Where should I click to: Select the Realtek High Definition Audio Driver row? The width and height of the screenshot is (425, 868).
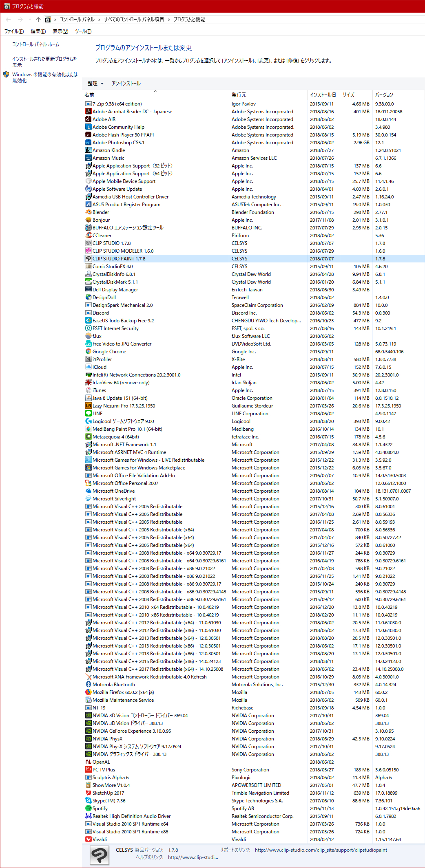pyautogui.click(x=254, y=816)
